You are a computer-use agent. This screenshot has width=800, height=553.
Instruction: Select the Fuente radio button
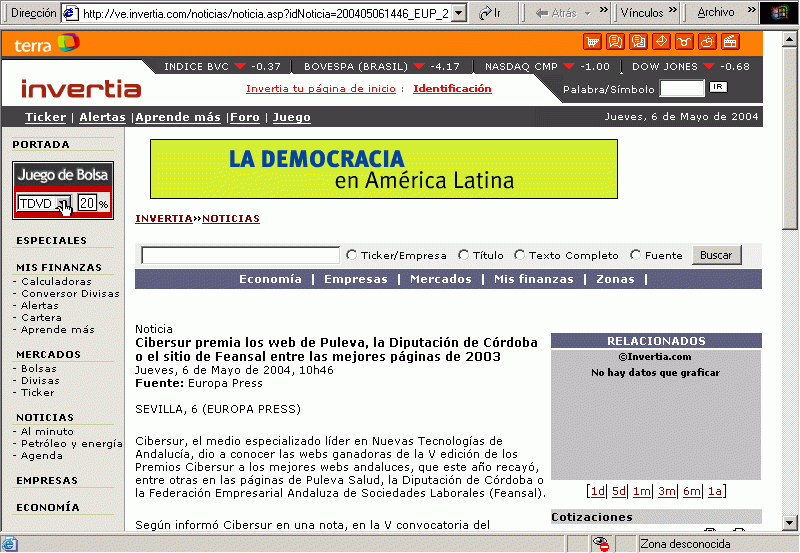coord(635,255)
